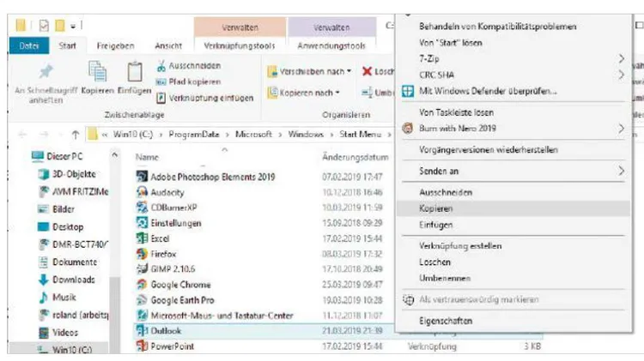Click the properties icon in quick access toolbar
Viewport: 644px width, 361px height.
[x=44, y=26]
